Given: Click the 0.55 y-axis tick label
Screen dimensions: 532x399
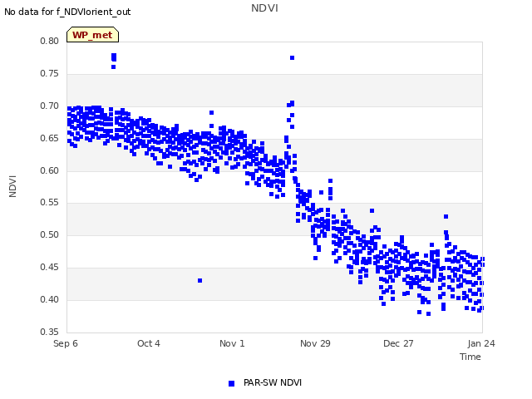Looking at the screenshot, I should pos(50,203).
